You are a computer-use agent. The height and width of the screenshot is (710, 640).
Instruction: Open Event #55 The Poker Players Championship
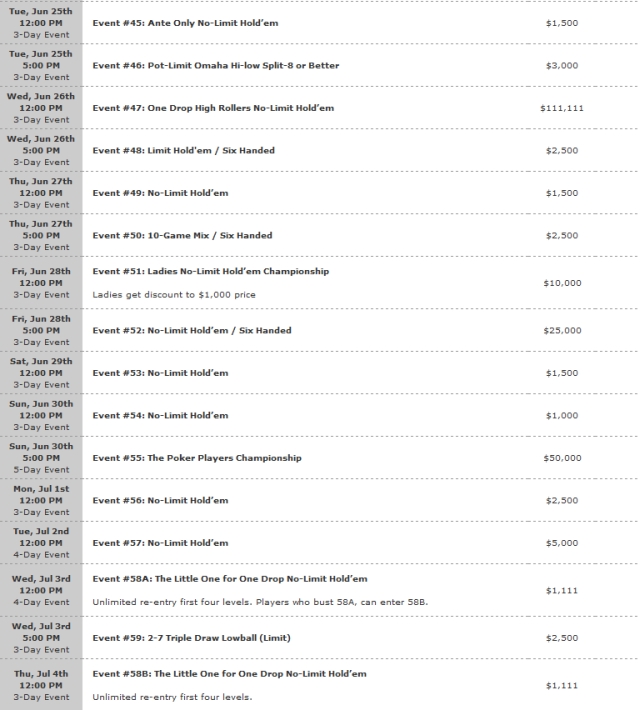pyautogui.click(x=197, y=458)
